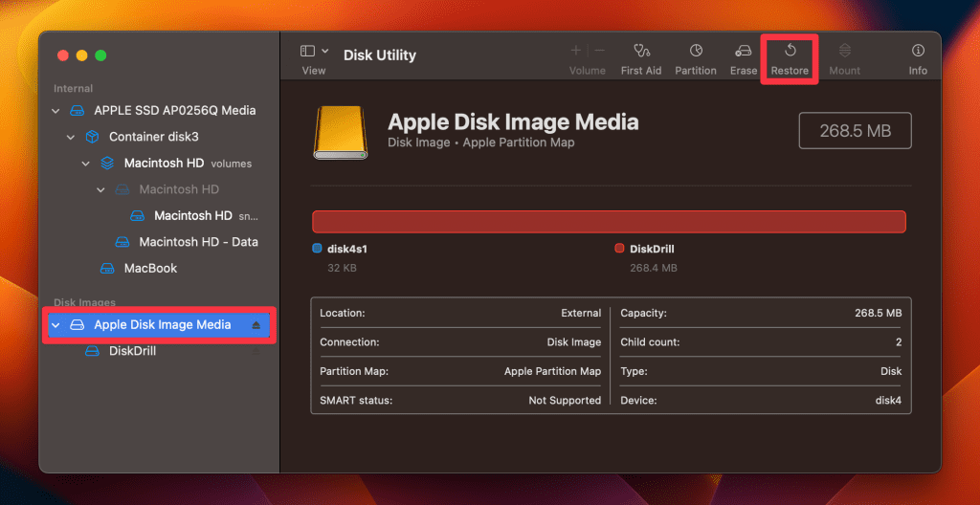980x505 pixels.
Task: Click the remove volume minus icon
Action: 599,51
